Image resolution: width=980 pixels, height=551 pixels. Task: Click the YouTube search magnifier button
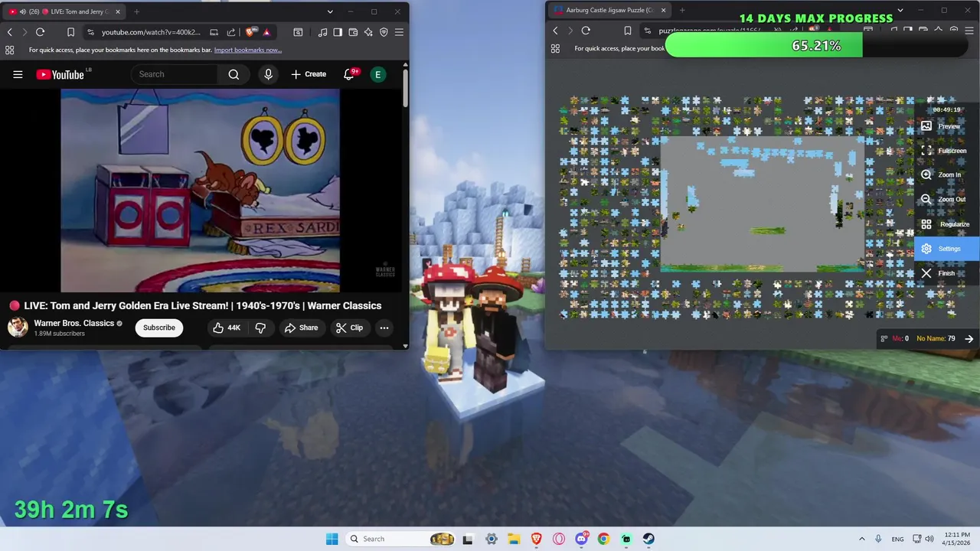tap(234, 74)
